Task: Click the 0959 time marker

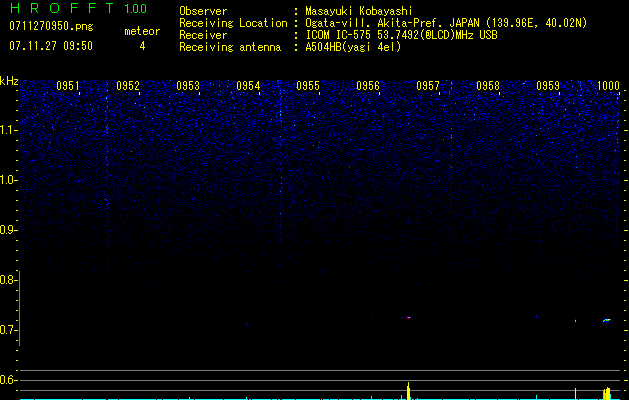Action: click(x=548, y=86)
